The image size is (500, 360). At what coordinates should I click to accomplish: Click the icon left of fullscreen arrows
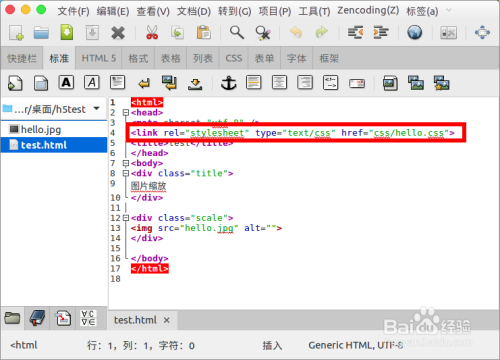(448, 33)
